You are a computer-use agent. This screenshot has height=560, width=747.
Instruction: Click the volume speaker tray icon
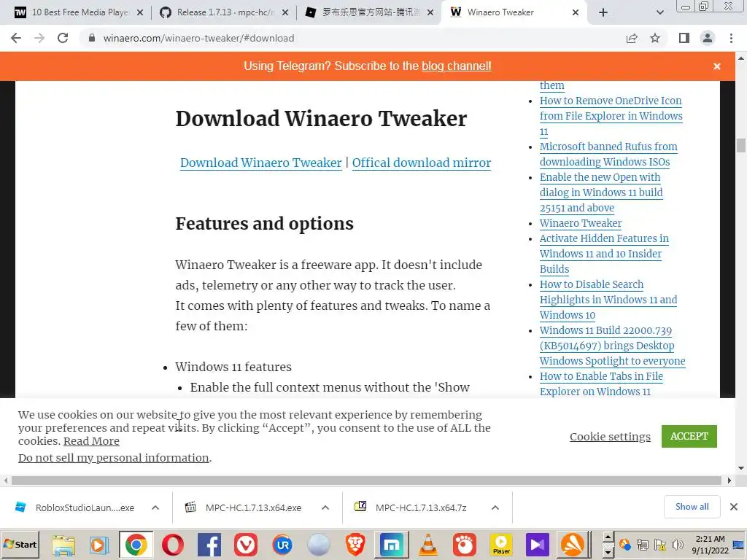tap(677, 545)
